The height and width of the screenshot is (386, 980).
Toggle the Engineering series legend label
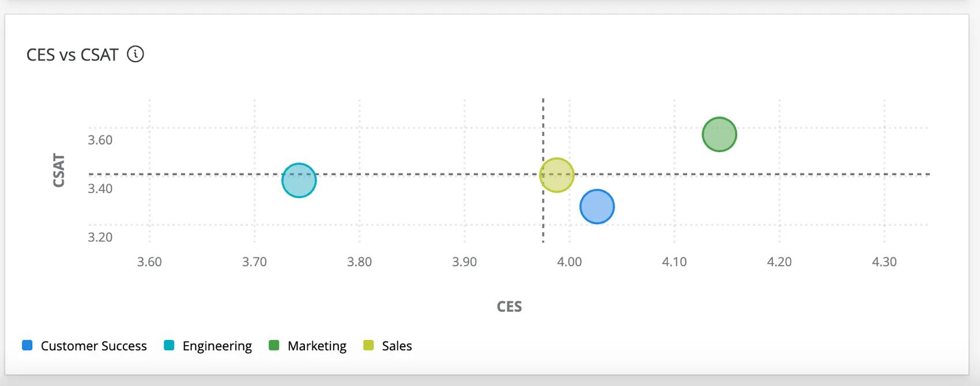(x=217, y=346)
